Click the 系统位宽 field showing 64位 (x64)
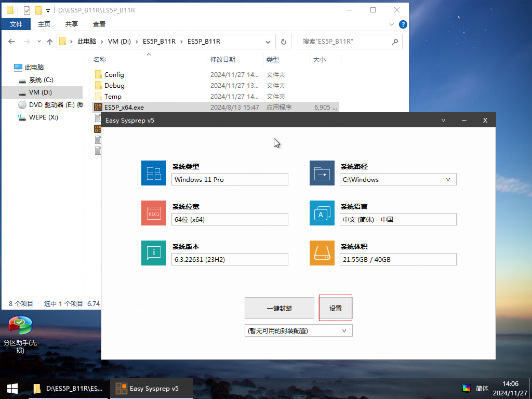This screenshot has height=399, width=532. [x=230, y=220]
